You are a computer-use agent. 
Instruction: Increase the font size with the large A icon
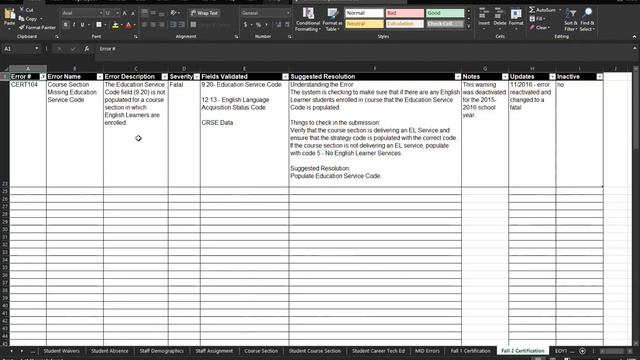coord(125,13)
